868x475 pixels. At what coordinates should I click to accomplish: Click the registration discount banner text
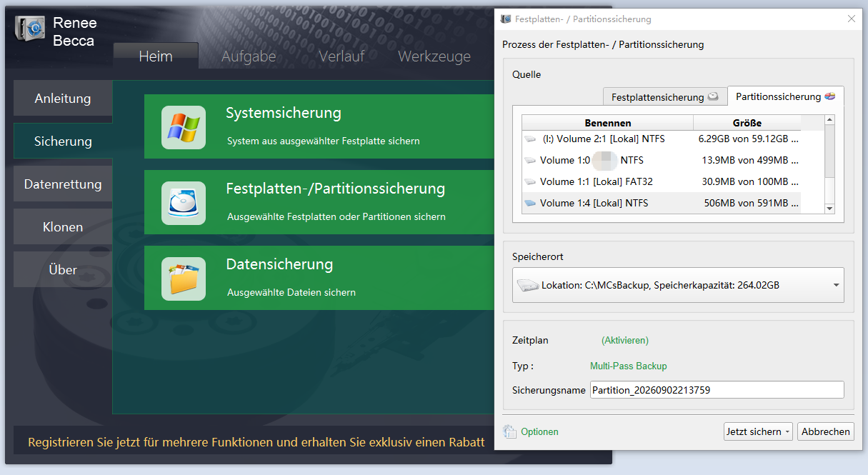(256, 443)
